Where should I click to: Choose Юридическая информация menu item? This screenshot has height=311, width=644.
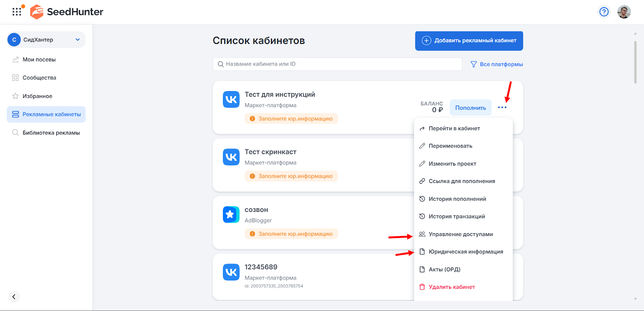[465, 252]
